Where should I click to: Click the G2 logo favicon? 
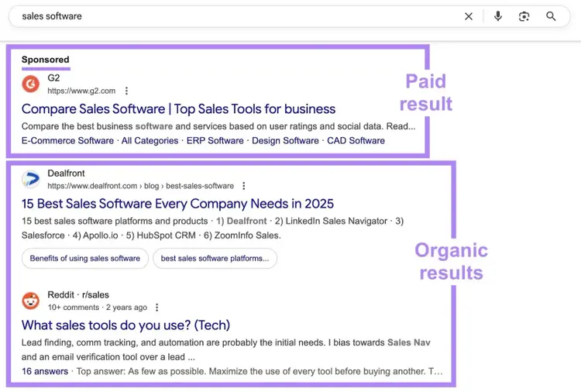click(31, 84)
